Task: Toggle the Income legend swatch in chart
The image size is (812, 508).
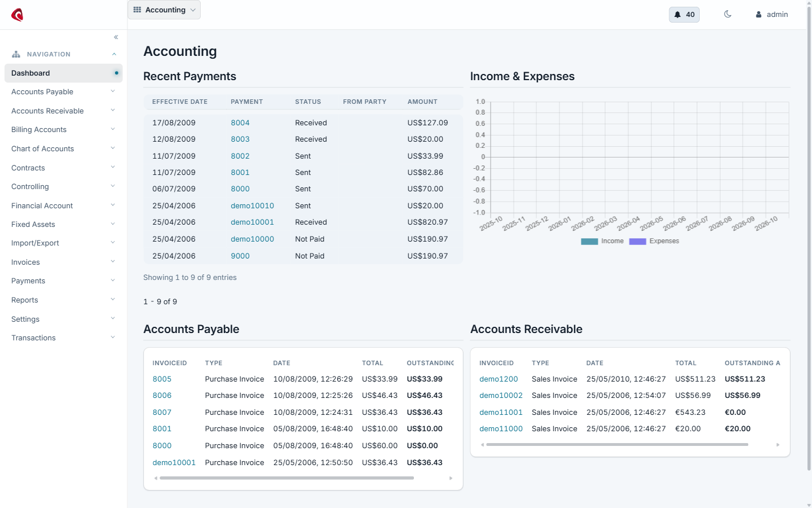Action: (589, 241)
